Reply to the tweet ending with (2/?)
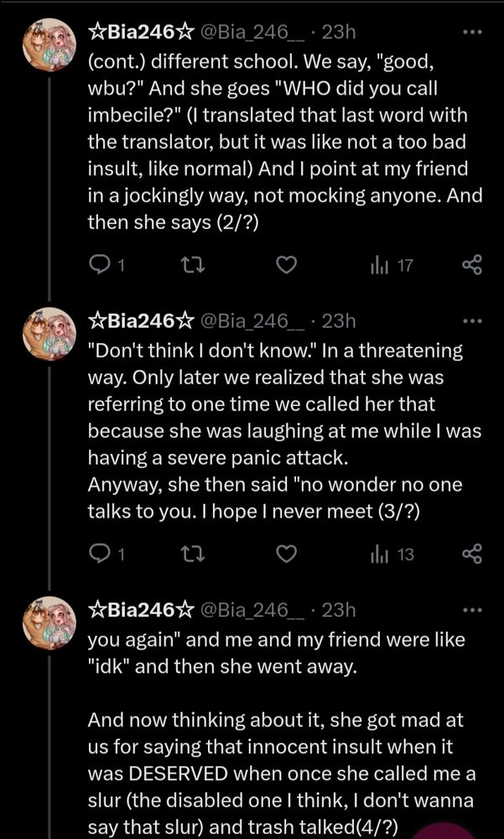The width and height of the screenshot is (504, 839). 100,266
